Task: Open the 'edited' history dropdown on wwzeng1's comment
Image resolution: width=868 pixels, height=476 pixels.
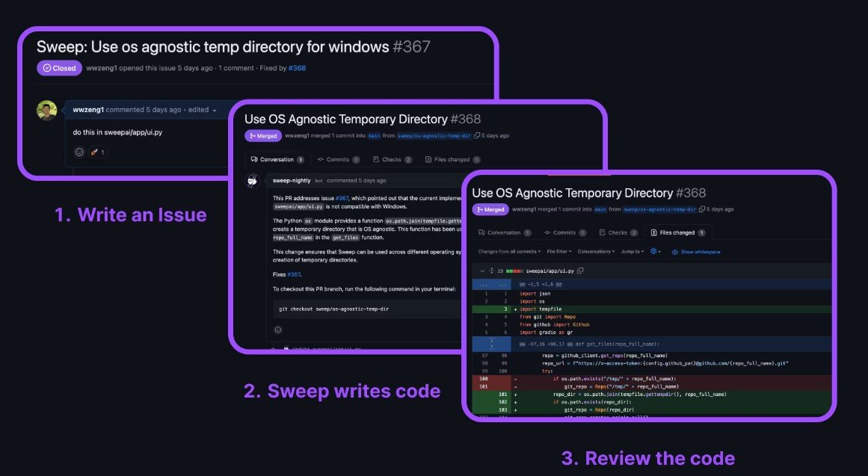Action: coord(202,110)
